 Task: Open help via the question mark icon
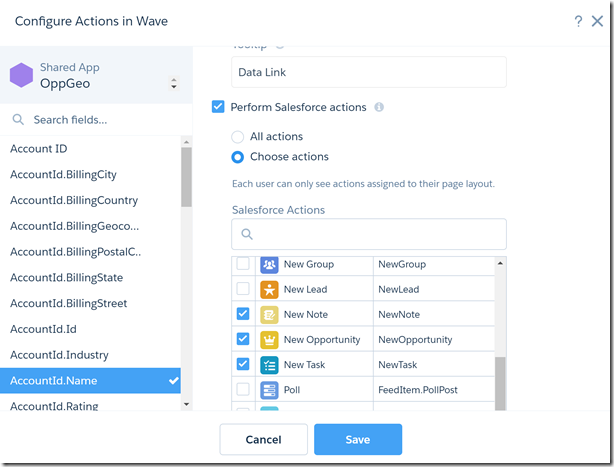click(x=578, y=21)
